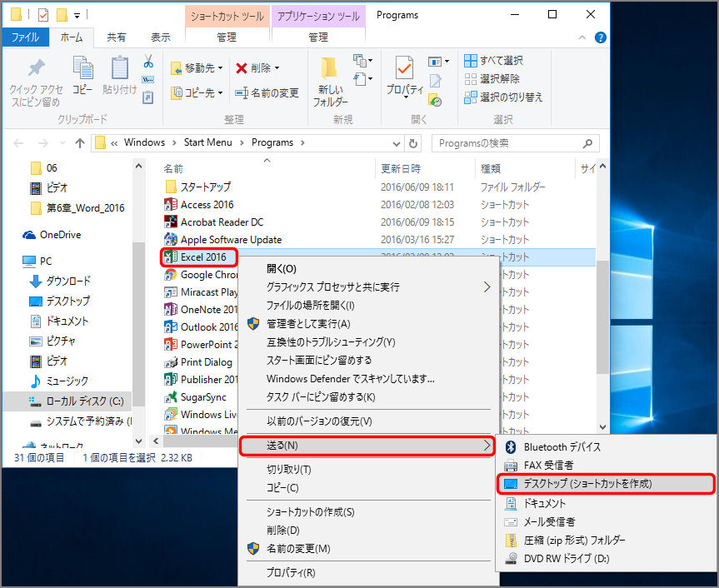Switch to the View tab
The height and width of the screenshot is (588, 719).
tap(161, 37)
